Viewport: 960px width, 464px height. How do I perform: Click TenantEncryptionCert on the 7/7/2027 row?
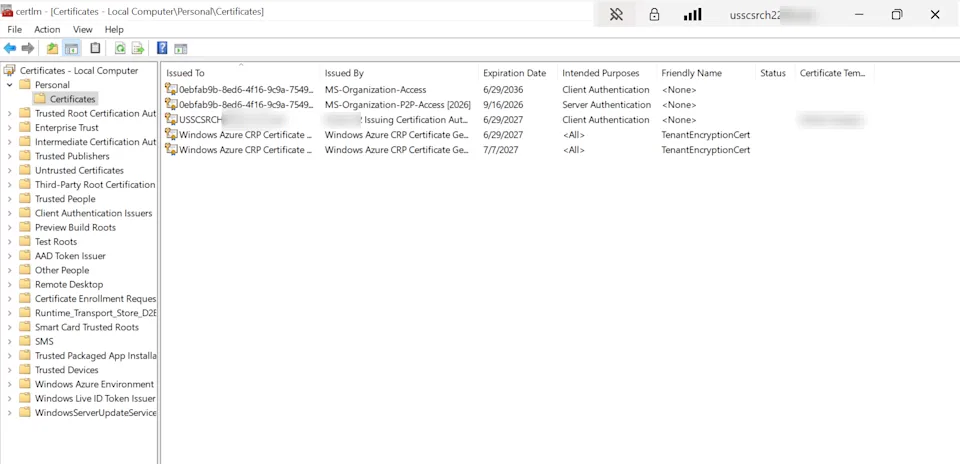click(x=705, y=149)
